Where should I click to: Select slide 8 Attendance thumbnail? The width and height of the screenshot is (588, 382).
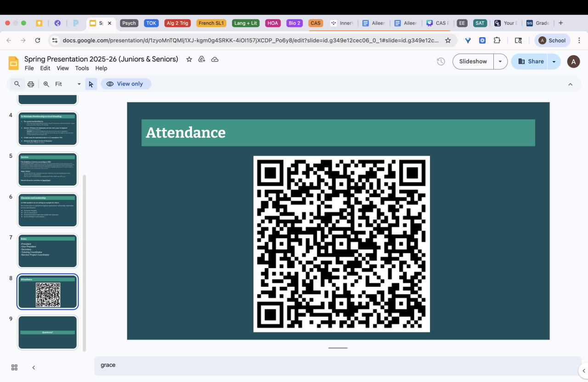[48, 292]
